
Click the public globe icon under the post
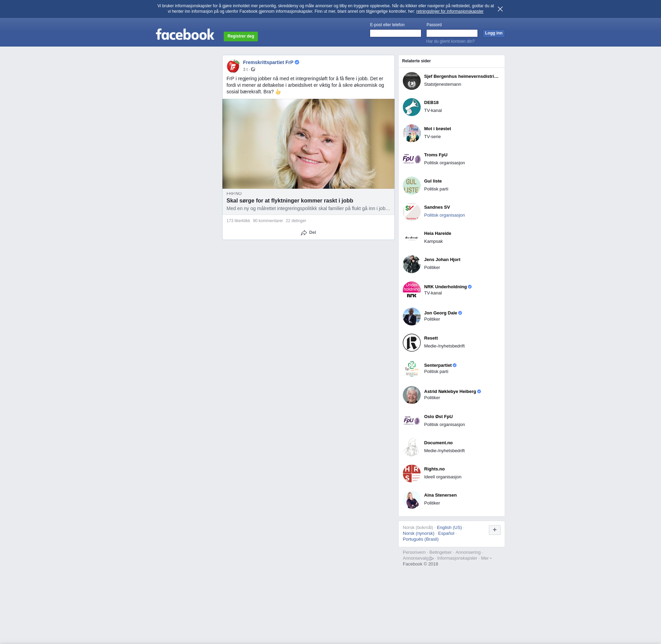pos(253,70)
